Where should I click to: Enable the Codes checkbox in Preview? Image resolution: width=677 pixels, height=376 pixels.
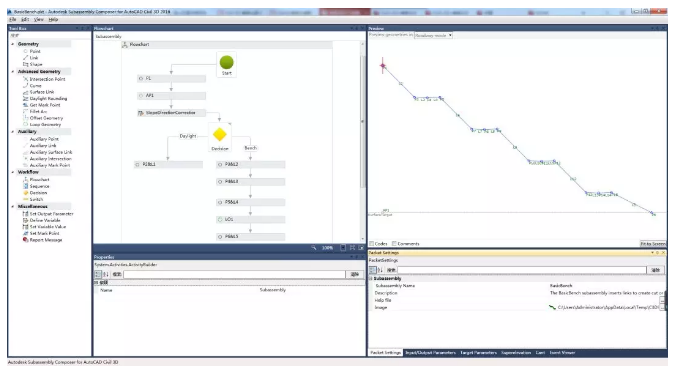tap(372, 243)
